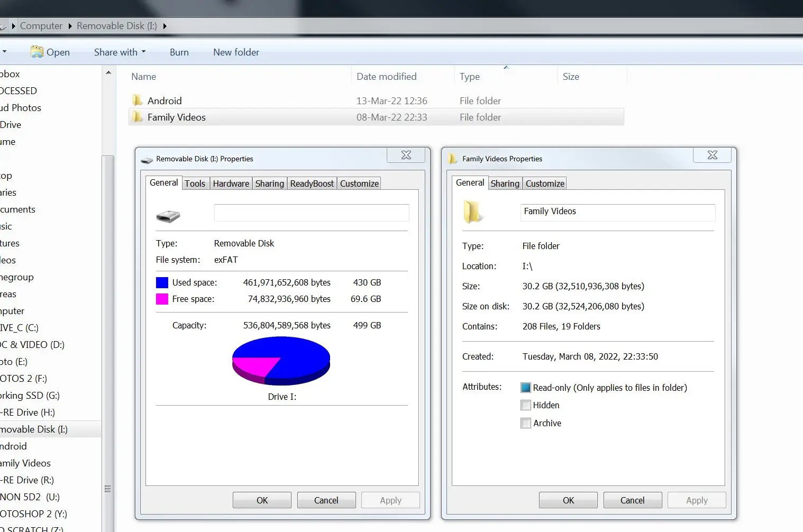This screenshot has height=532, width=803.
Task: Open the Share with dropdown
Action: tap(120, 52)
